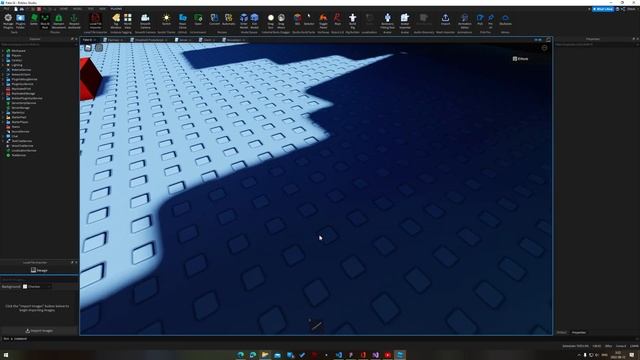The image size is (640, 360).
Task: Click the What's New button
Action: [x=603, y=9]
